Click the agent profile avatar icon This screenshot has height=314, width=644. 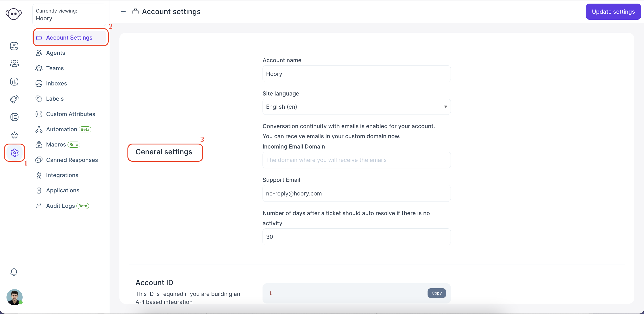tap(14, 297)
